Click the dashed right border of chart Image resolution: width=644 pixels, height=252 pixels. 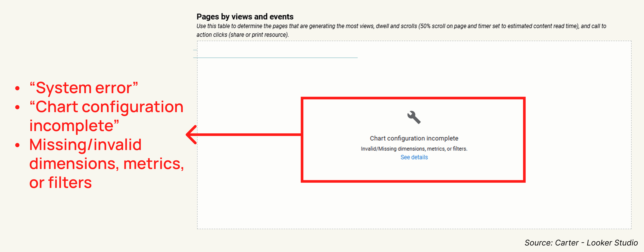[631, 135]
